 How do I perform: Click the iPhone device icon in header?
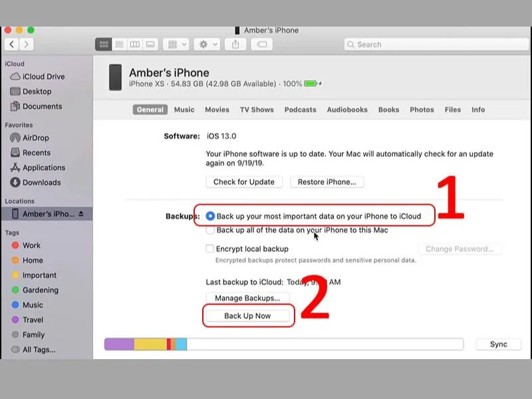tap(115, 77)
